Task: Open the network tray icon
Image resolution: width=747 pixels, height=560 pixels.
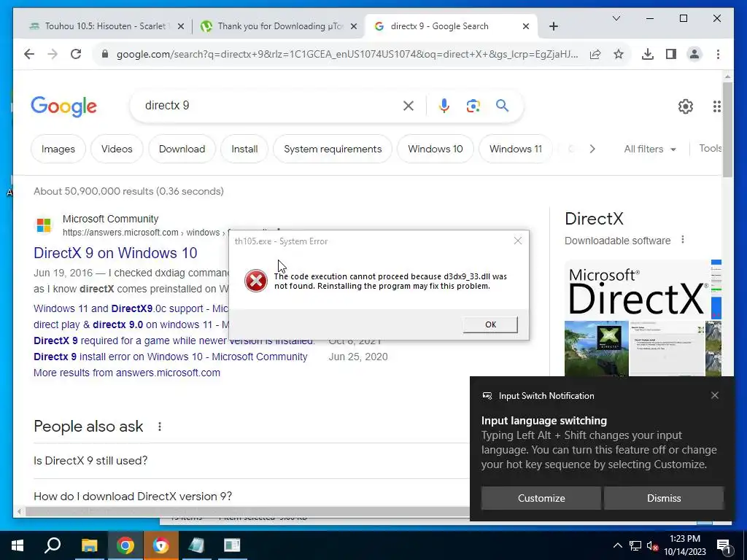Action: pos(635,545)
